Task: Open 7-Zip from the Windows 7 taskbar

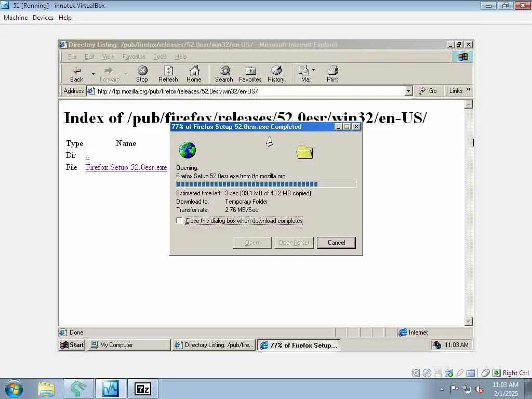Action: (x=143, y=389)
